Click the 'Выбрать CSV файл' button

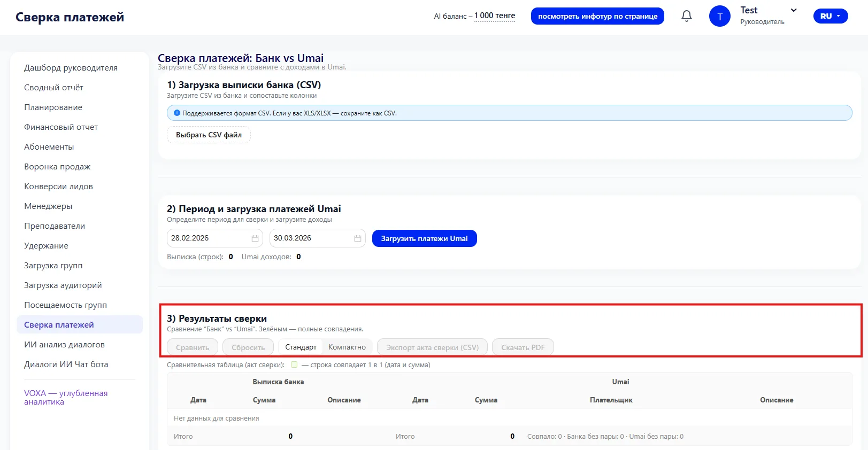coord(209,135)
